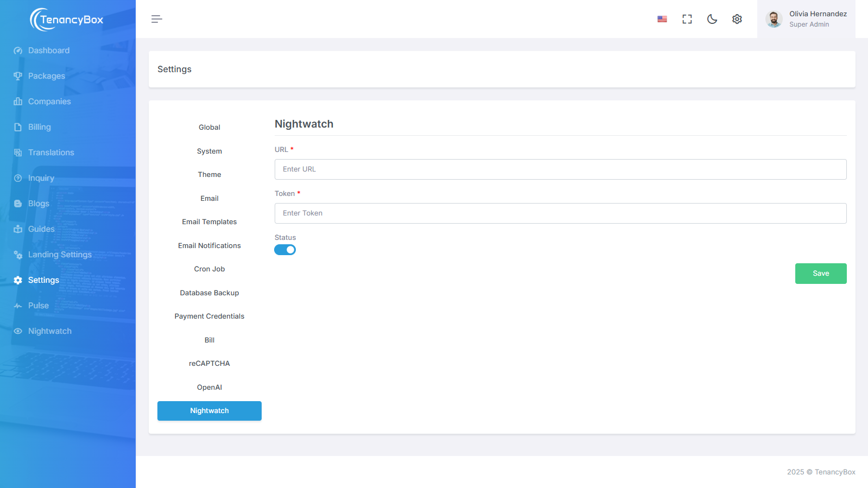868x488 pixels.
Task: Click the '2025 © TenancyBox' footer text
Action: coord(821,472)
